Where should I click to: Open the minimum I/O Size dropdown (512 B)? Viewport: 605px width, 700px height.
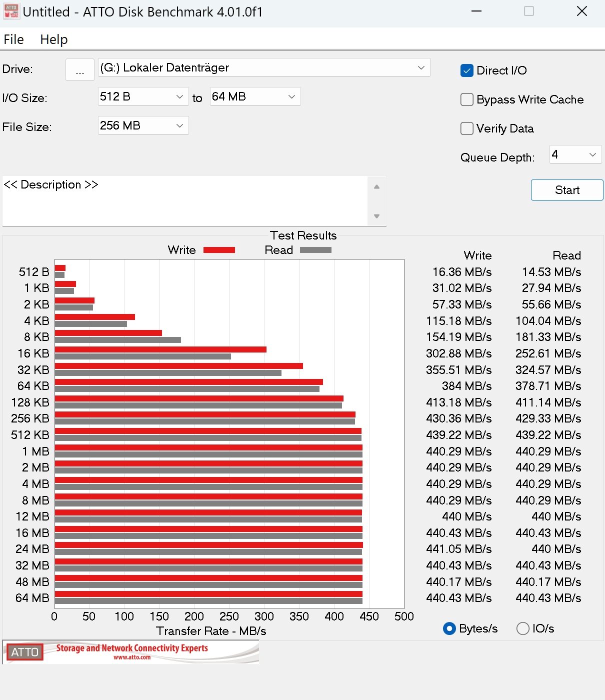click(x=143, y=96)
